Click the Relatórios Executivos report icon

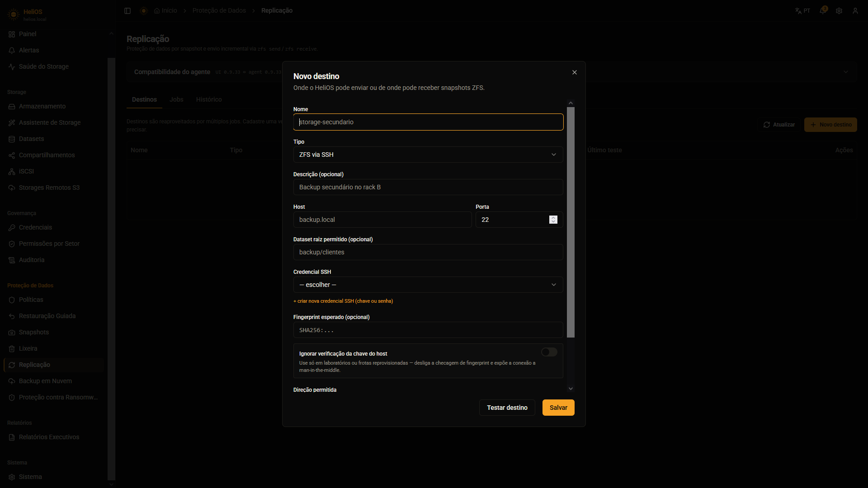pos(12,437)
